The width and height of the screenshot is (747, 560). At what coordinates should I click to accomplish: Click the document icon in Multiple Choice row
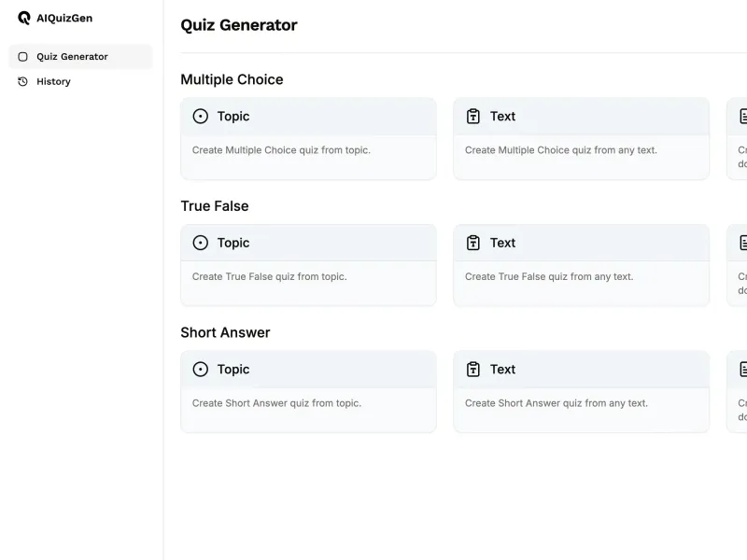click(x=742, y=117)
